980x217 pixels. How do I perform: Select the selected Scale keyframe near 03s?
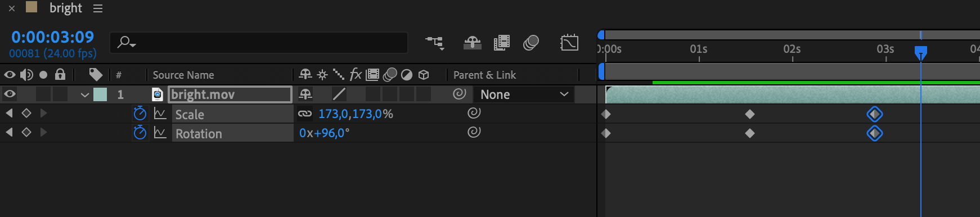[x=874, y=114]
